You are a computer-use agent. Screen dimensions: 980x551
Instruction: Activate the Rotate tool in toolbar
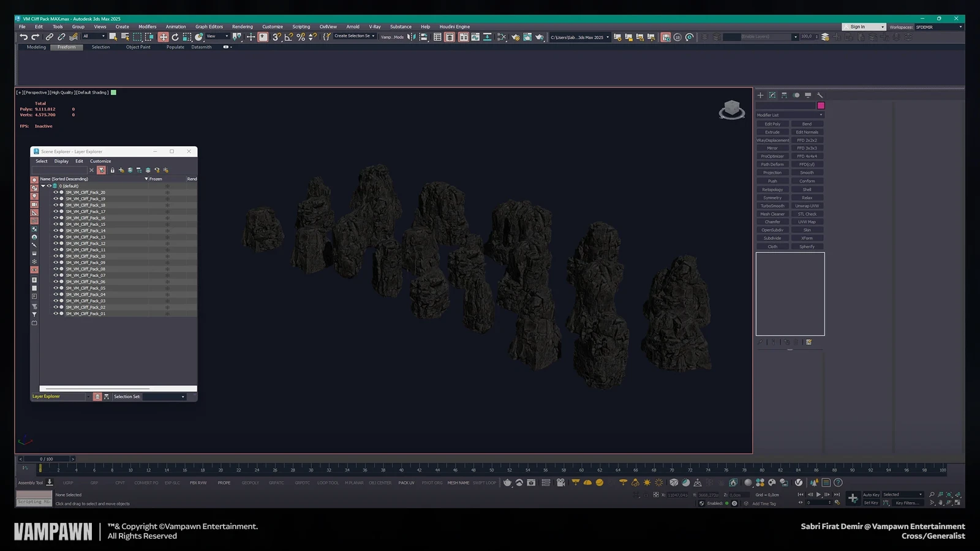(175, 37)
